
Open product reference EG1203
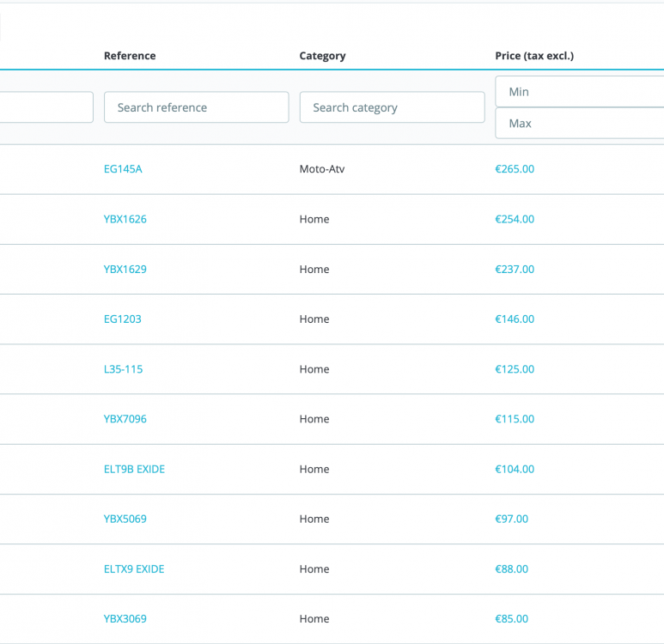click(123, 319)
